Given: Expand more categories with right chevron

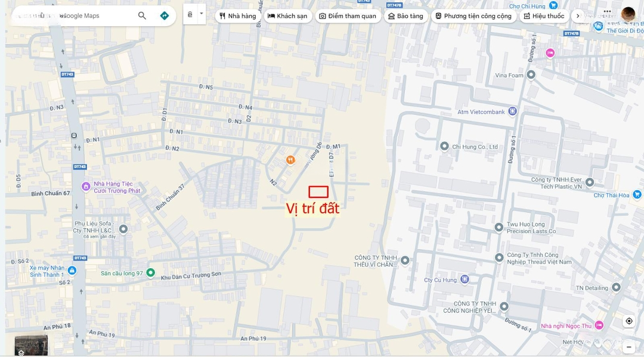Looking at the screenshot, I should coord(577,16).
